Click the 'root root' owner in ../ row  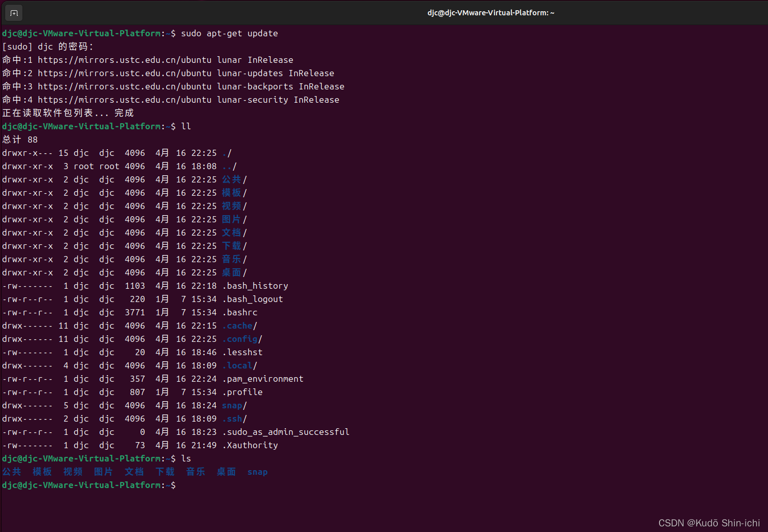97,166
